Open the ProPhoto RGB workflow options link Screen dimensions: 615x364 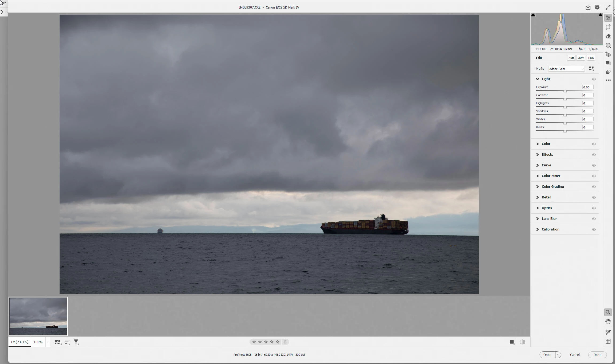[269, 355]
